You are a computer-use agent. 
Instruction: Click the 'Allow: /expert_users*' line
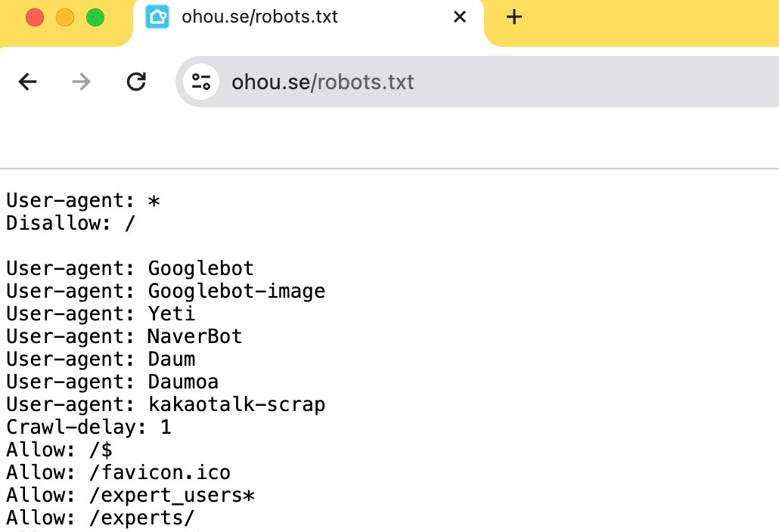131,495
